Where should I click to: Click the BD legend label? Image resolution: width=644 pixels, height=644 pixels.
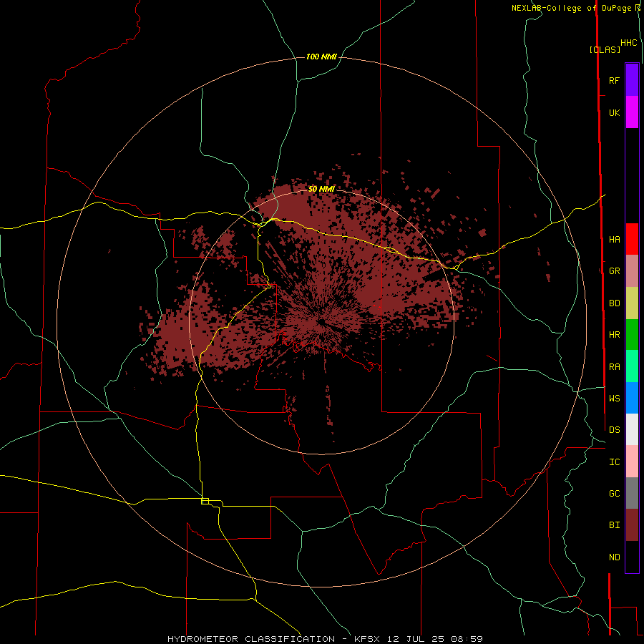(x=614, y=303)
